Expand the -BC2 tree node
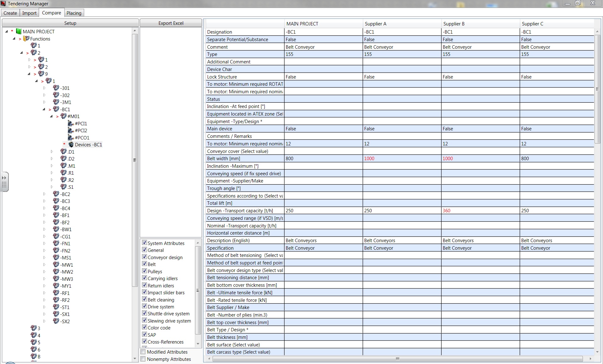This screenshot has width=603, height=364. [44, 194]
